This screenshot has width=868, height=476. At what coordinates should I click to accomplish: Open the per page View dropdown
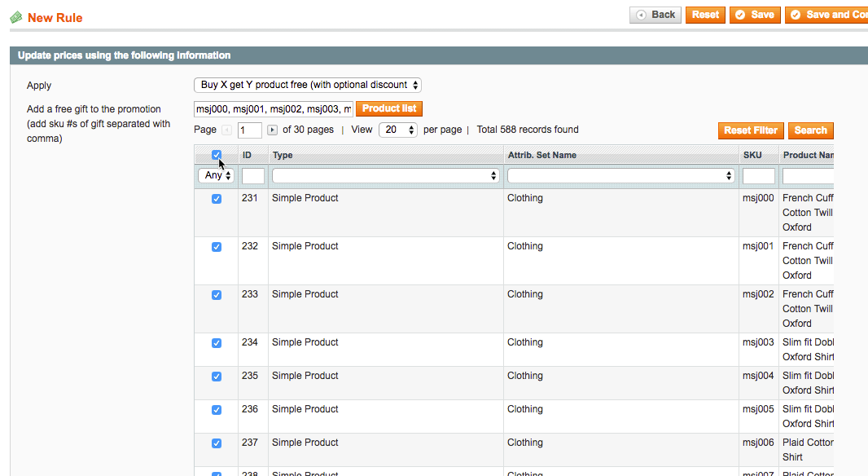[x=397, y=130]
